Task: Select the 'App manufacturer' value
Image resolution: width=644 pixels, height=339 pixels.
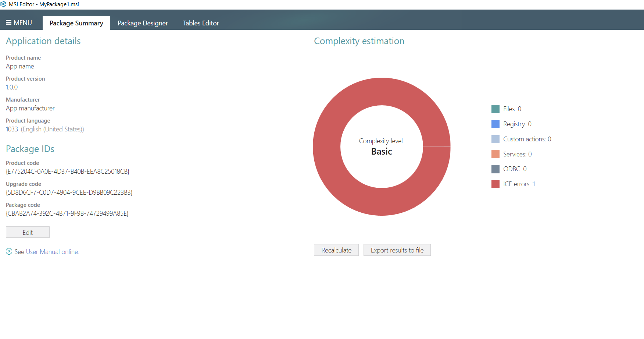Action: (x=30, y=108)
